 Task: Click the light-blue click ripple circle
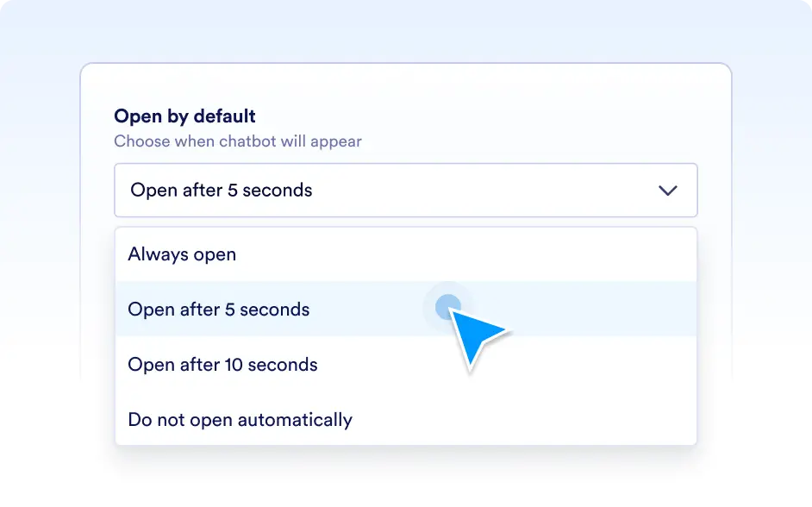447,307
